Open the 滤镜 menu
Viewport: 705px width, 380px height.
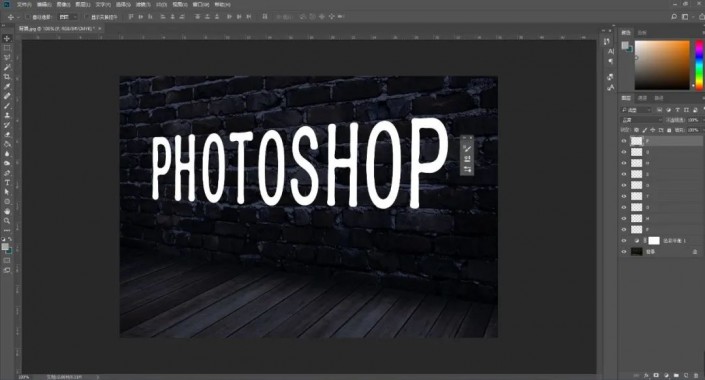tap(143, 4)
